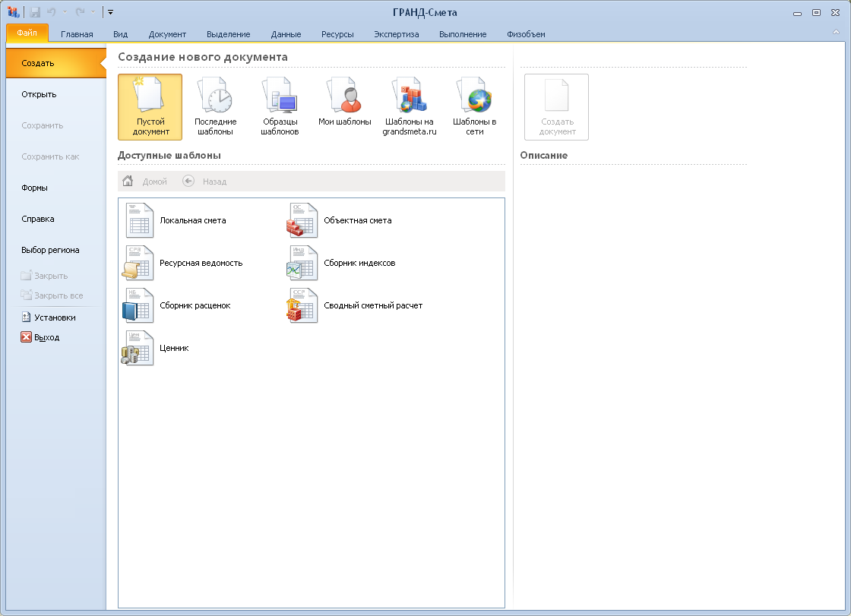Viewport: 851px width, 616px height.
Task: Switch to the Главная ribbon tab
Action: 77,34
